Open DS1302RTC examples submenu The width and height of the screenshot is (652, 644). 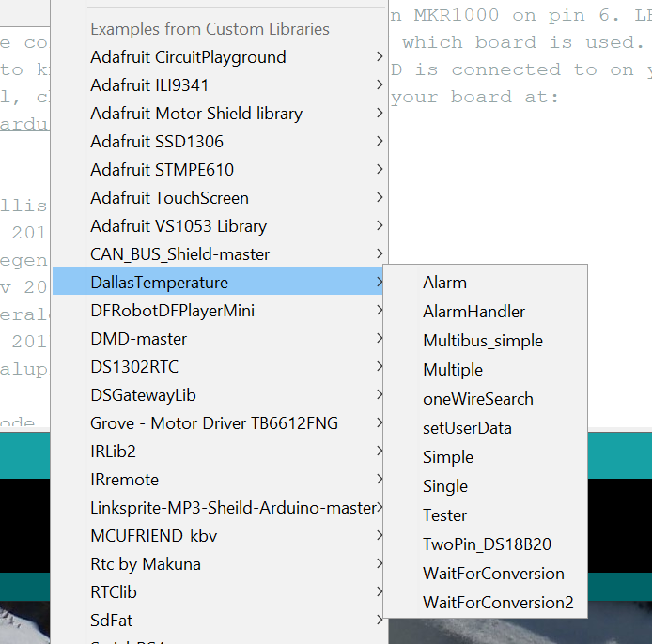coord(220,367)
